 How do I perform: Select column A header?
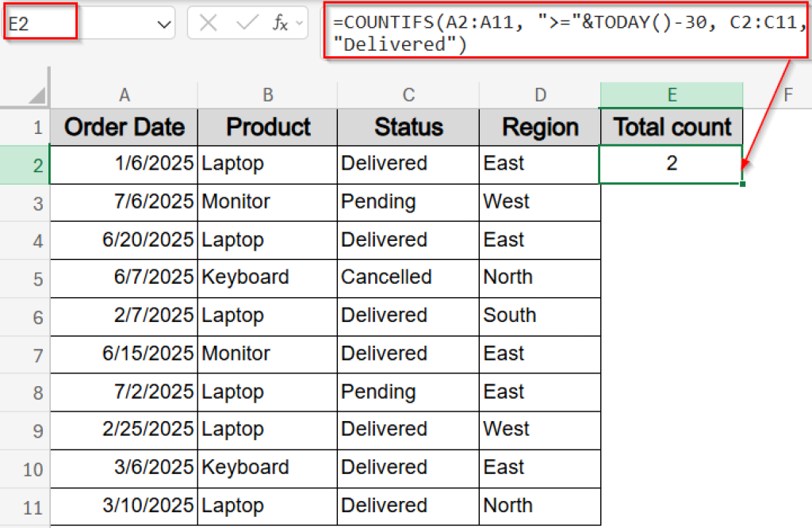[x=124, y=94]
